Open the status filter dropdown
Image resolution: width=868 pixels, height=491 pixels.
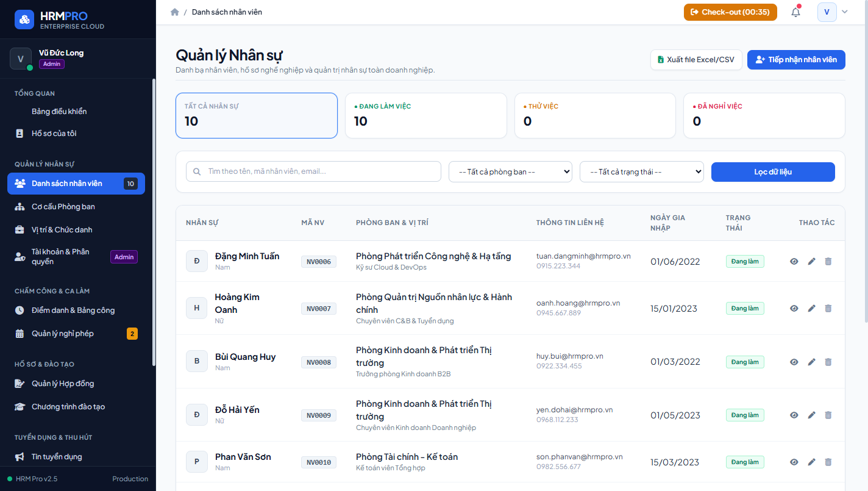coord(642,171)
